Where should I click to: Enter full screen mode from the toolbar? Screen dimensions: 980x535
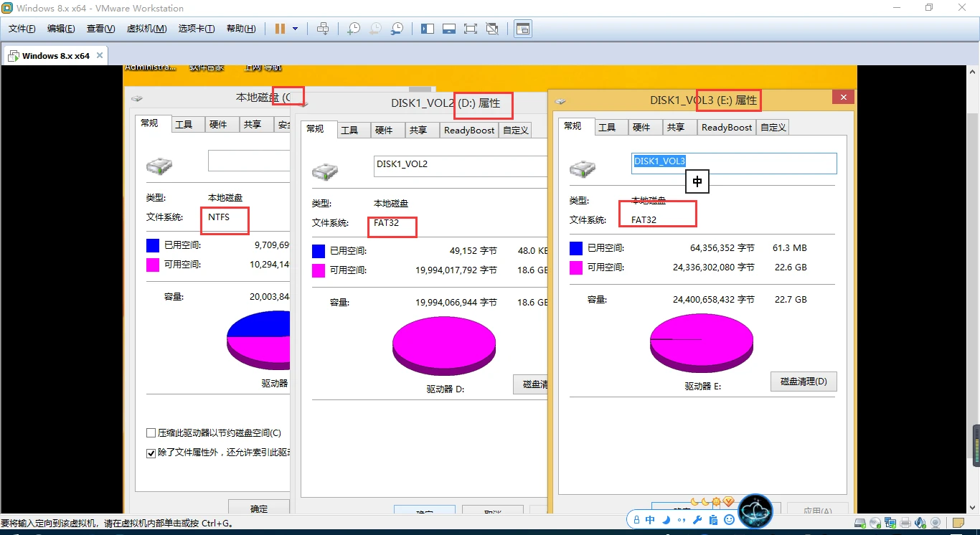pos(470,29)
